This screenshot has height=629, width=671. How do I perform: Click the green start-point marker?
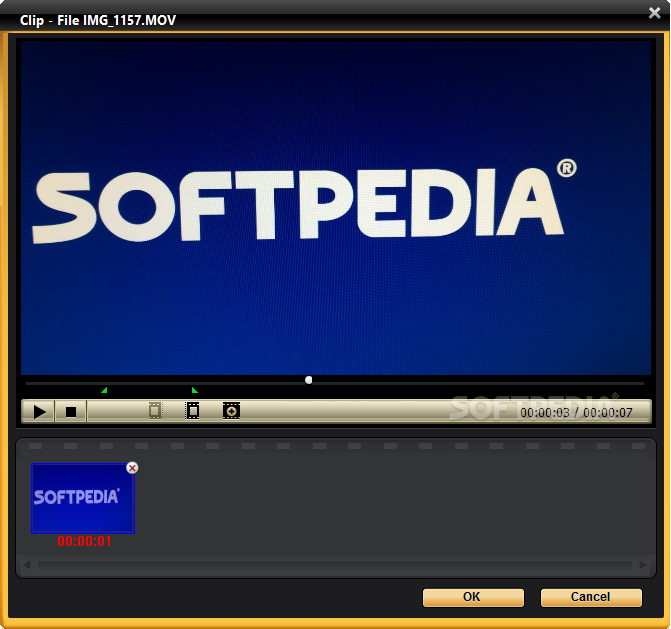point(104,390)
